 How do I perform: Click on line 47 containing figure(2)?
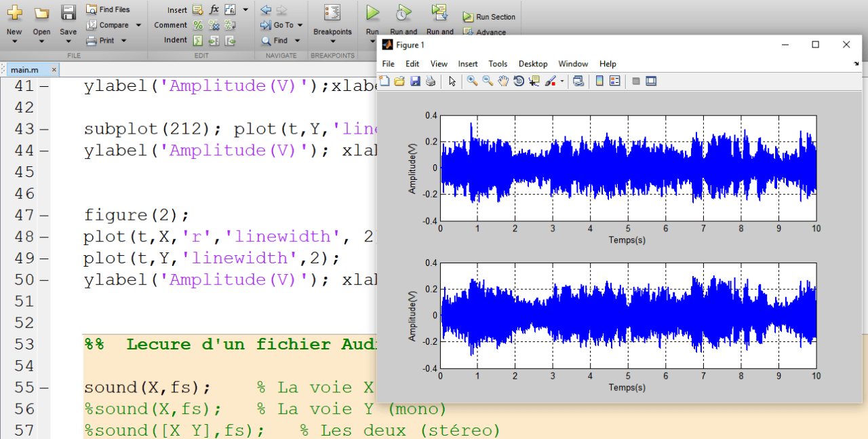(x=136, y=215)
